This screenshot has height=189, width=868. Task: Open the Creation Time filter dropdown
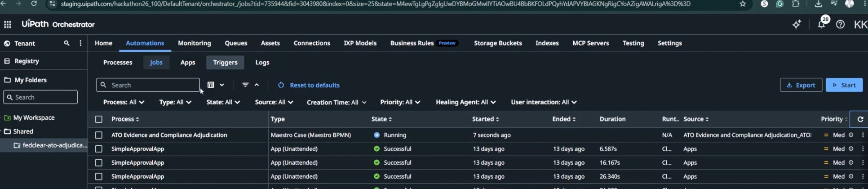[x=336, y=102]
